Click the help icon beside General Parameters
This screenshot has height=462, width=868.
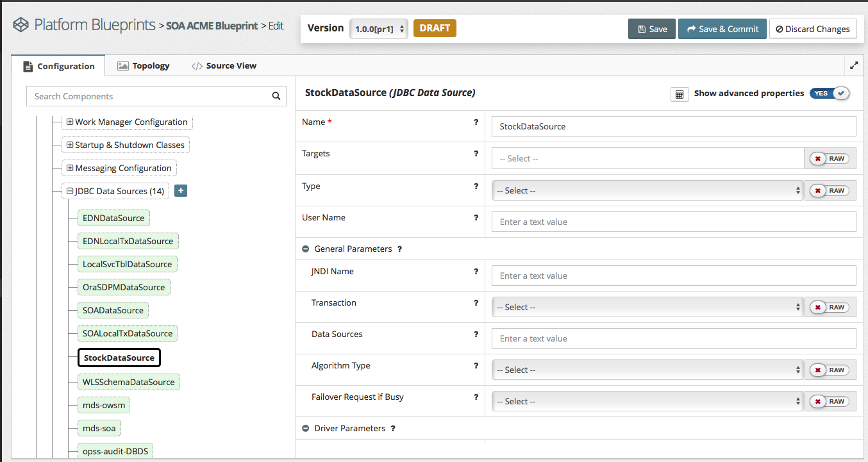399,249
